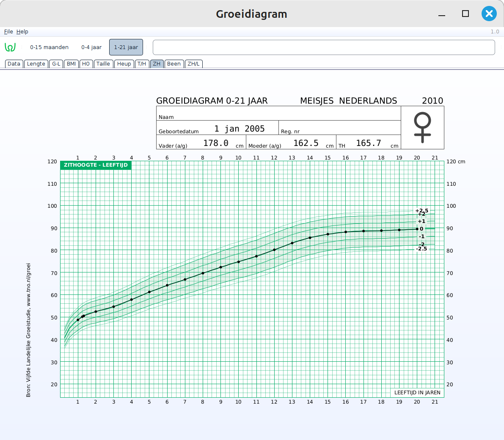The height and width of the screenshot is (440, 504).
Task: Click the green growth logo icon
Action: (x=10, y=47)
